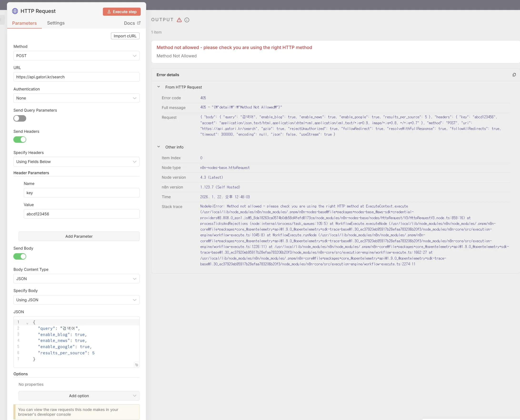Image resolution: width=520 pixels, height=420 pixels.
Task: Click the output error warning triangle icon
Action: click(x=179, y=20)
